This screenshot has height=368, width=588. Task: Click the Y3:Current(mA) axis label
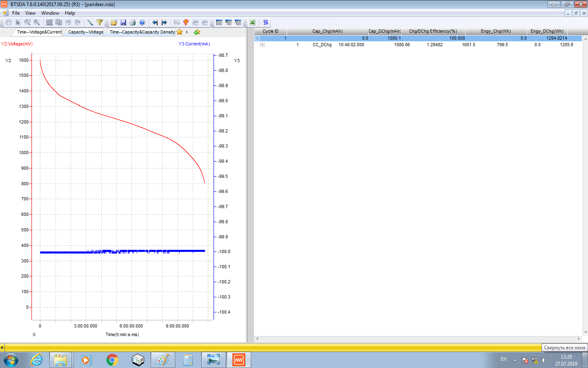(x=194, y=44)
